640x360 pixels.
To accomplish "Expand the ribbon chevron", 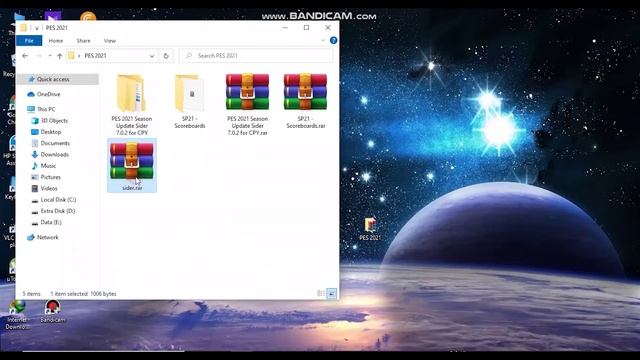I will [323, 40].
